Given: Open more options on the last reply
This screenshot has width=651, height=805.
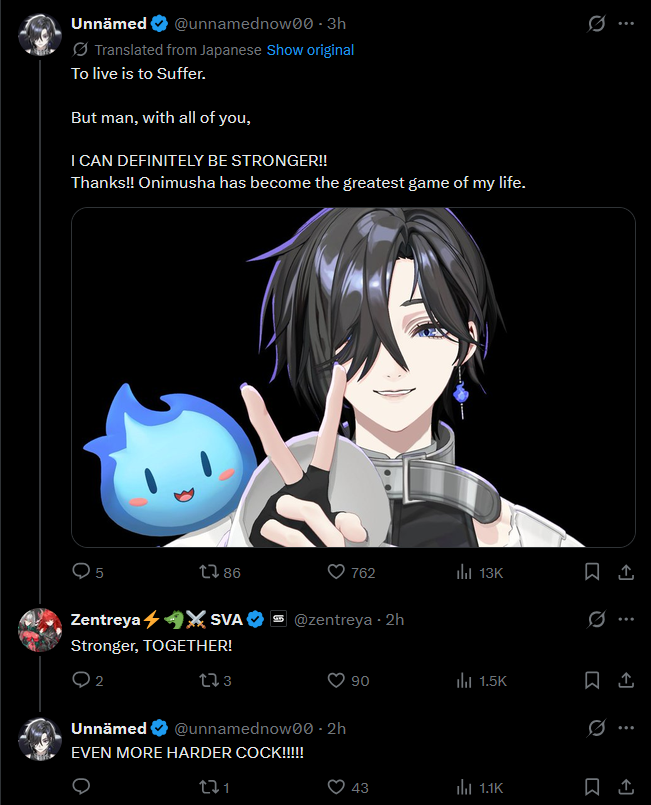Looking at the screenshot, I should click(626, 728).
